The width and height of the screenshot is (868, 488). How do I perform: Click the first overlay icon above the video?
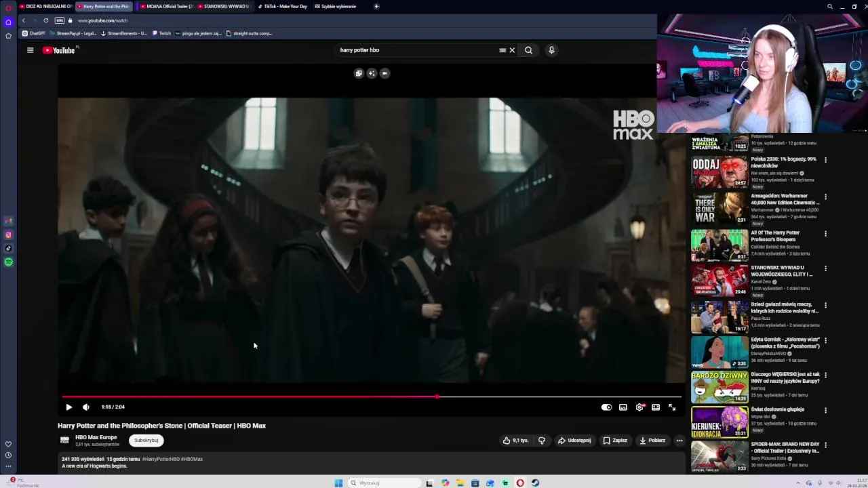[x=359, y=73]
